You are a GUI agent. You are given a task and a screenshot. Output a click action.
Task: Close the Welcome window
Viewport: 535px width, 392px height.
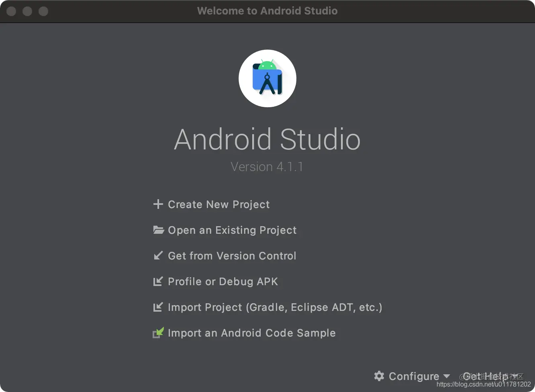(x=11, y=11)
